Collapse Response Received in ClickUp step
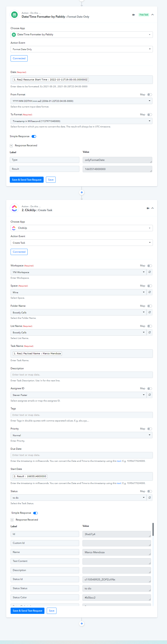 tap(12, 520)
